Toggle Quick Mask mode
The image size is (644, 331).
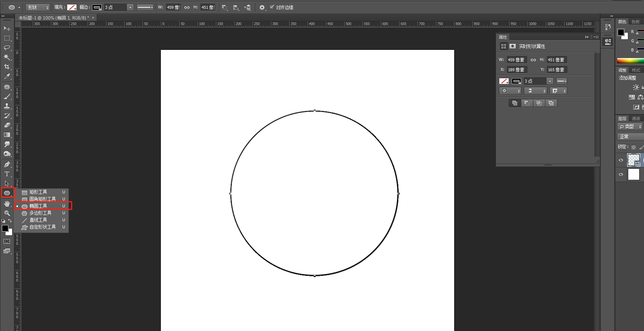(x=7, y=241)
